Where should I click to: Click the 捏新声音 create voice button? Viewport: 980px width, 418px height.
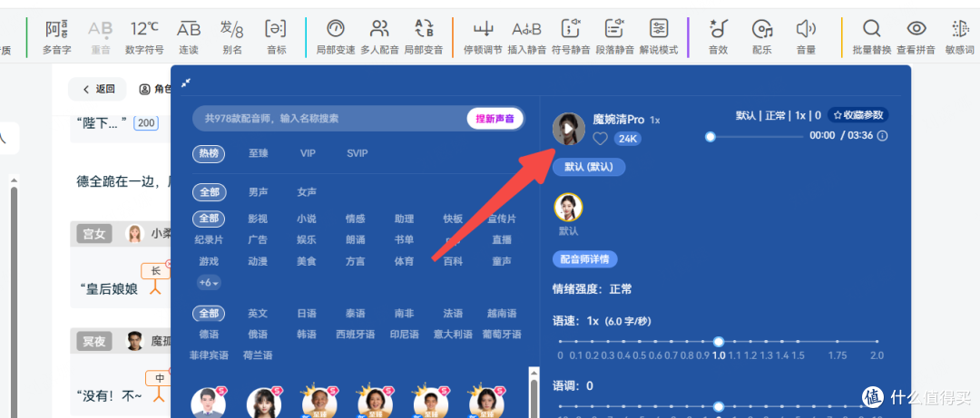(495, 119)
